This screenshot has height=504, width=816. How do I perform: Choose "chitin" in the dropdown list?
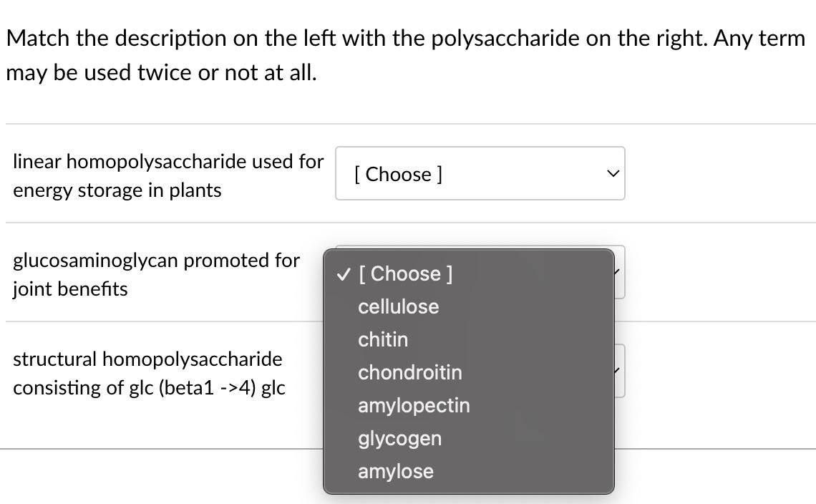point(383,339)
